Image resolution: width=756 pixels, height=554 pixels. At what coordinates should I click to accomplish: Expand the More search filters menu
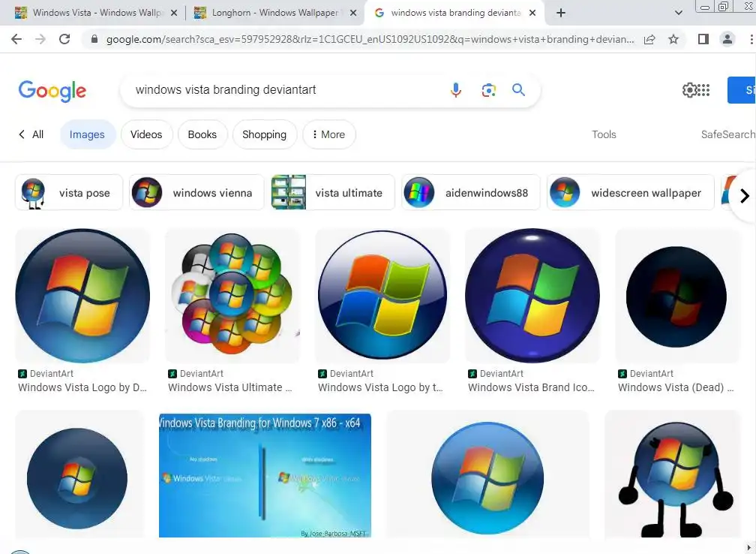pyautogui.click(x=329, y=134)
